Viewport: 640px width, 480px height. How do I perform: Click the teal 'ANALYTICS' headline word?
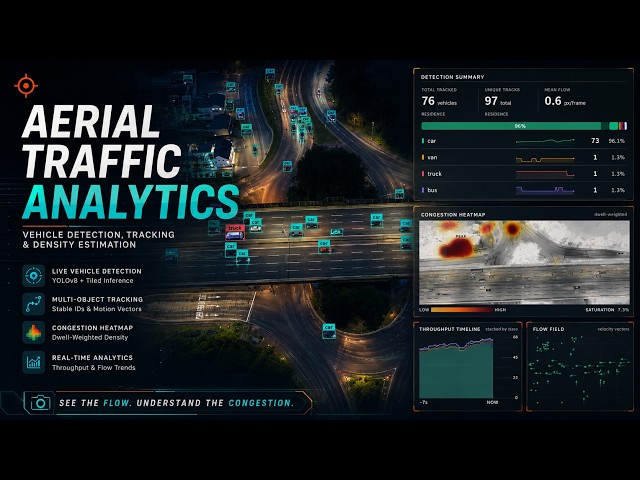(x=131, y=202)
